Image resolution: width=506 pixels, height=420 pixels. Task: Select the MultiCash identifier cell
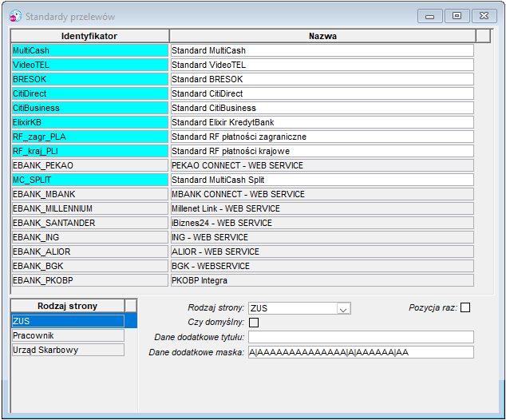tap(90, 50)
